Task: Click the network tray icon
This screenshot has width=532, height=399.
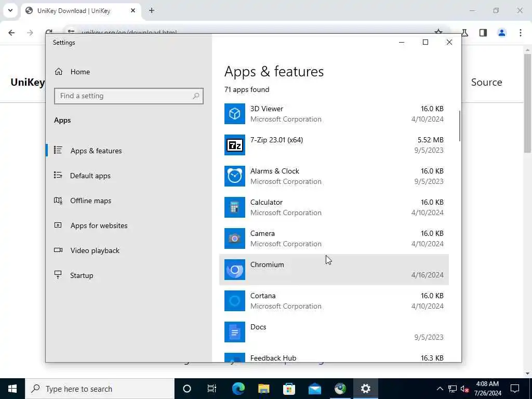Action: (x=453, y=389)
